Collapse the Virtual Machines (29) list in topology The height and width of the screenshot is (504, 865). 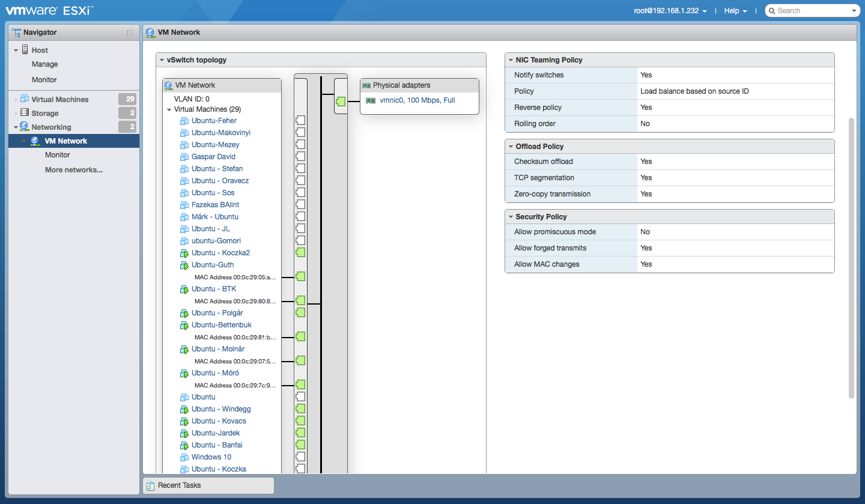point(169,110)
